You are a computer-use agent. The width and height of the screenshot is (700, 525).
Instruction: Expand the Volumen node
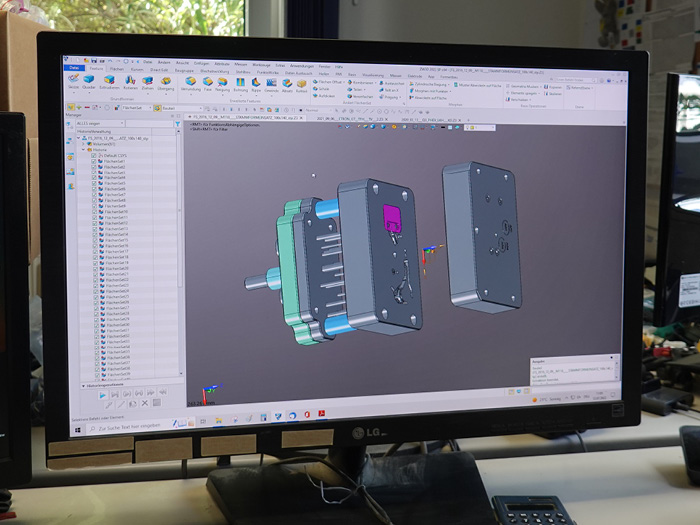tap(83, 144)
